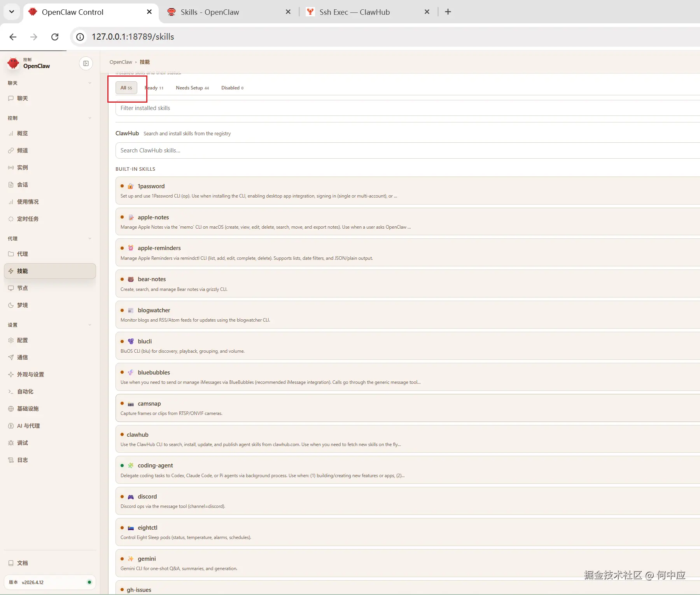
Task: Open 梦境 dreams moon icon
Action: [11, 305]
